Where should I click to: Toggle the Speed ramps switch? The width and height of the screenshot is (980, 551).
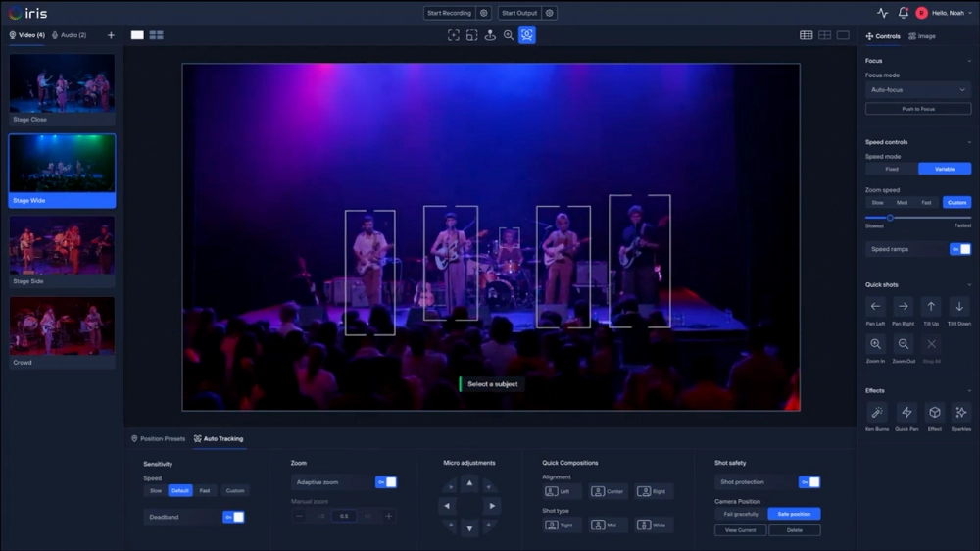coord(960,249)
